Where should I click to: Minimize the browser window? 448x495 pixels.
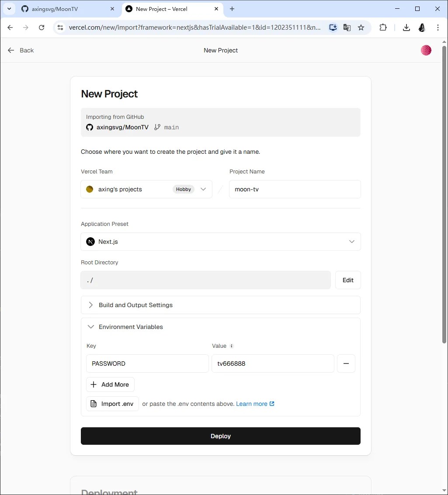397,9
